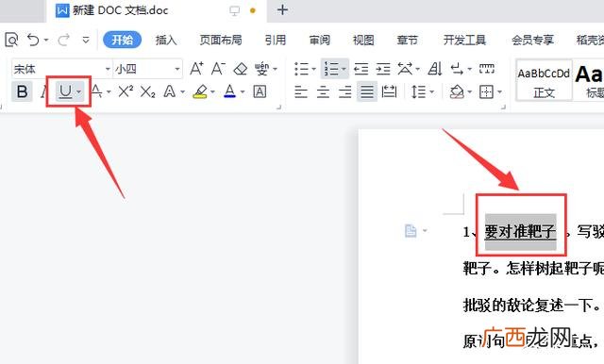The height and width of the screenshot is (364, 604).
Task: Click the paragraph layout icon beside the document text
Action: (x=411, y=231)
